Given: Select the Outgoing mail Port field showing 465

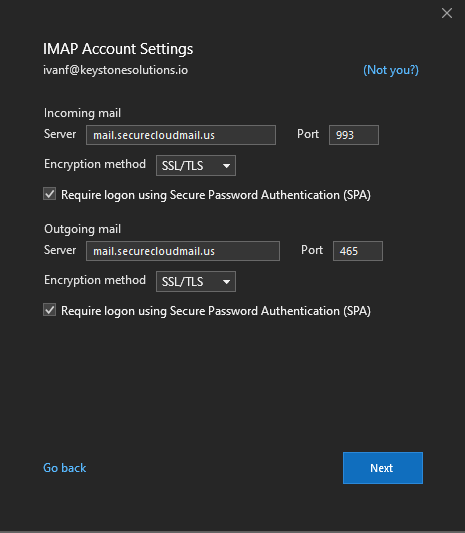Looking at the screenshot, I should coord(358,251).
